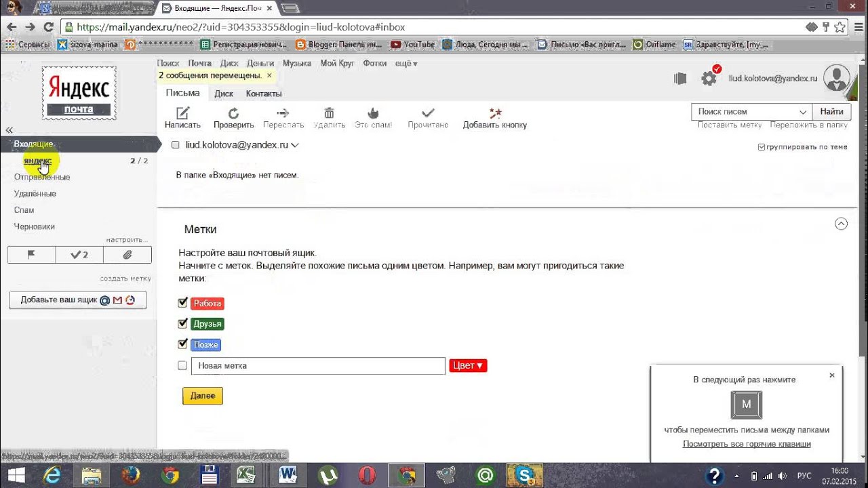Click the Добавить кнопку wand icon
Screen dimensions: 868x488
(495, 113)
